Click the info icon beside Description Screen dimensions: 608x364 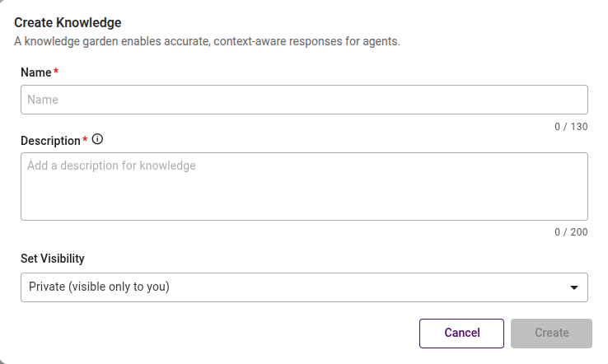coord(97,140)
